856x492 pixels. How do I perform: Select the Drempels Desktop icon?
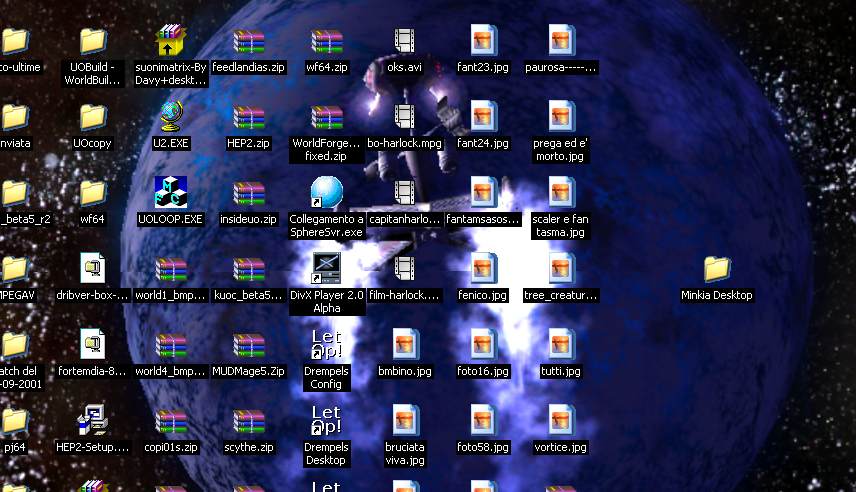coord(327,421)
